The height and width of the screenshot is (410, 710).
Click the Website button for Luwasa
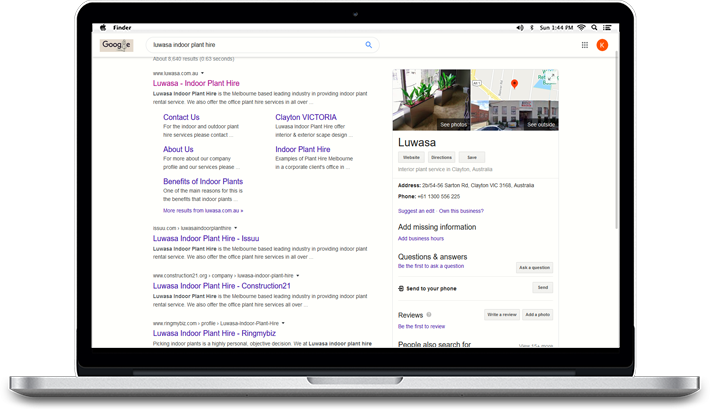pos(411,157)
